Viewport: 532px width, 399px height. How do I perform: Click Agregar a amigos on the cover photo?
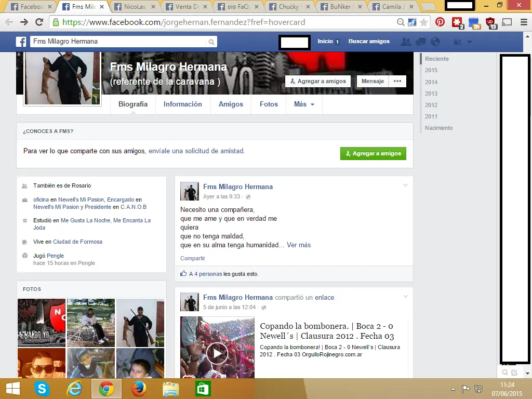pyautogui.click(x=318, y=81)
